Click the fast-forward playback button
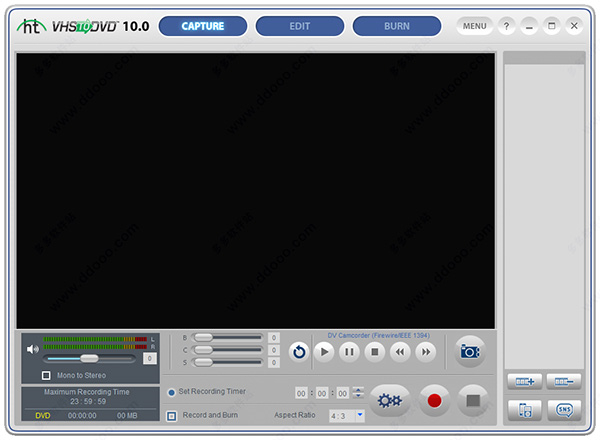Screen dimensions: 600x440 [425, 351]
